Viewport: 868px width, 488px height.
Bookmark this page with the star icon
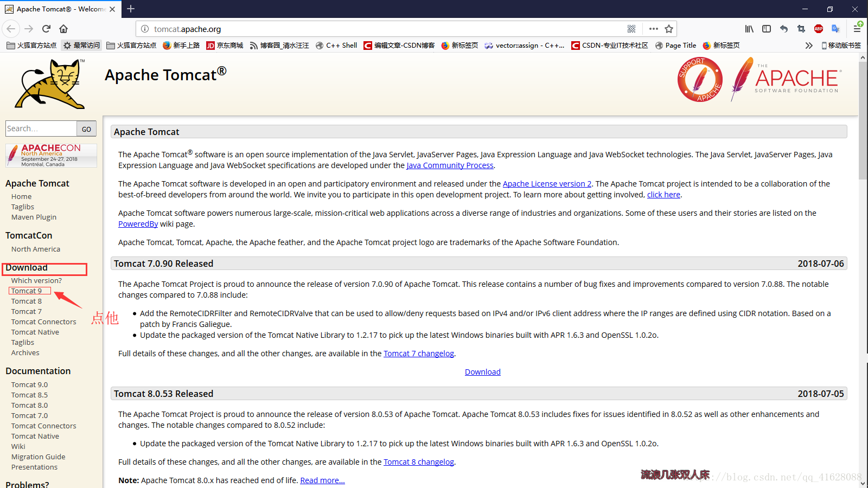pos(669,29)
